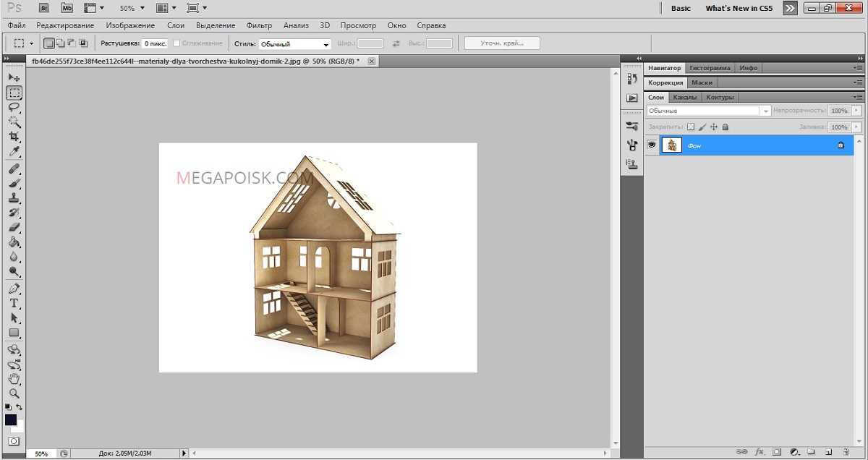Click the foreground color swatch
The width and height of the screenshot is (868, 460).
[11, 419]
